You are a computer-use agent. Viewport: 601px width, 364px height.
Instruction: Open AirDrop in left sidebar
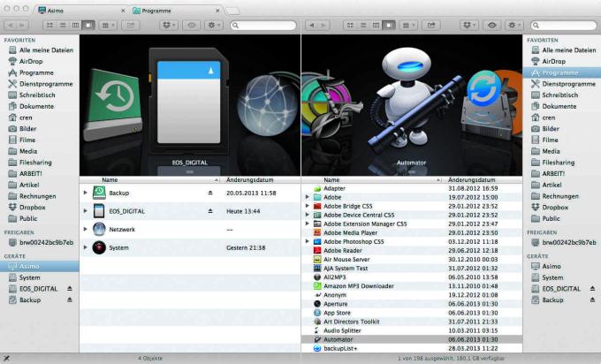31,61
